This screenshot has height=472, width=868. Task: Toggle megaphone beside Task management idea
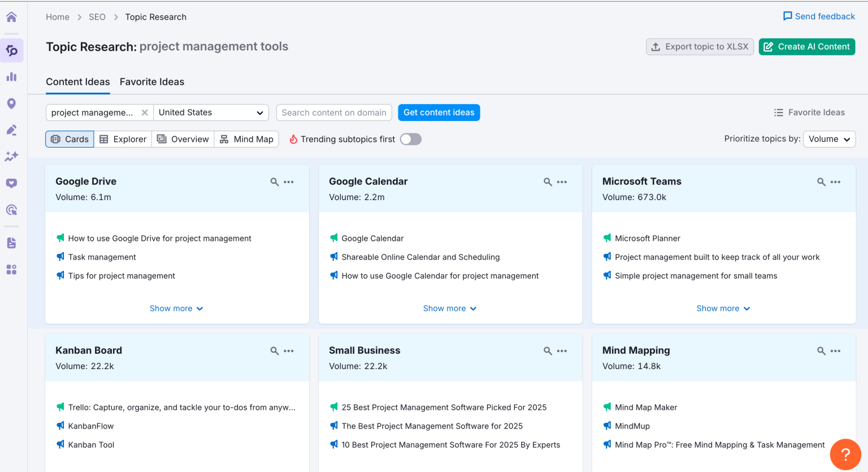pyautogui.click(x=60, y=257)
